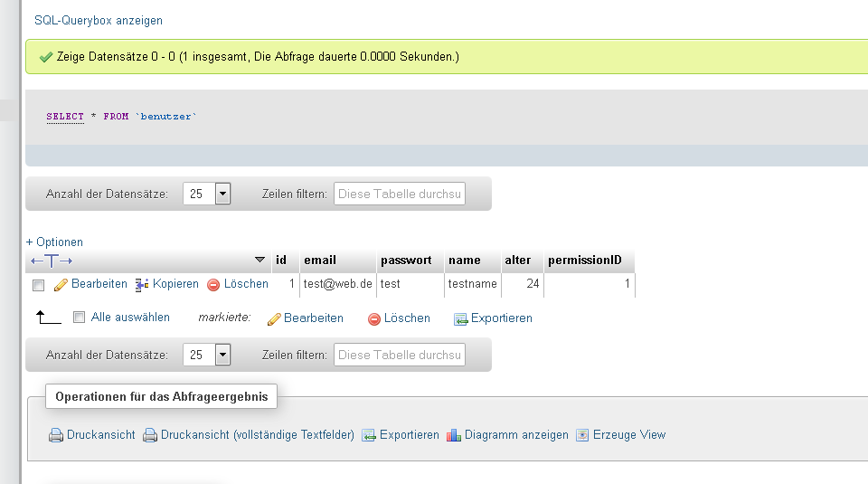Click the lower Zeilen filtern search field
Viewport: 868px width, 484px height.
click(x=400, y=355)
